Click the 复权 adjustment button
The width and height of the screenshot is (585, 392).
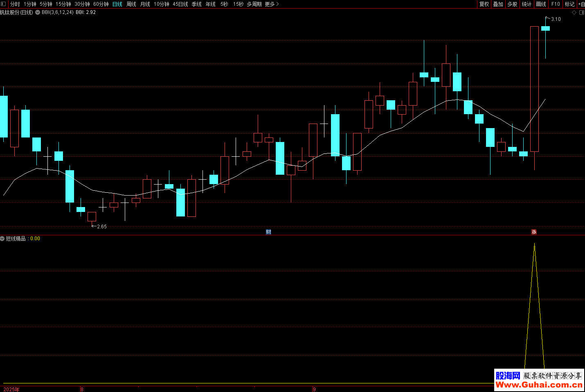click(484, 4)
